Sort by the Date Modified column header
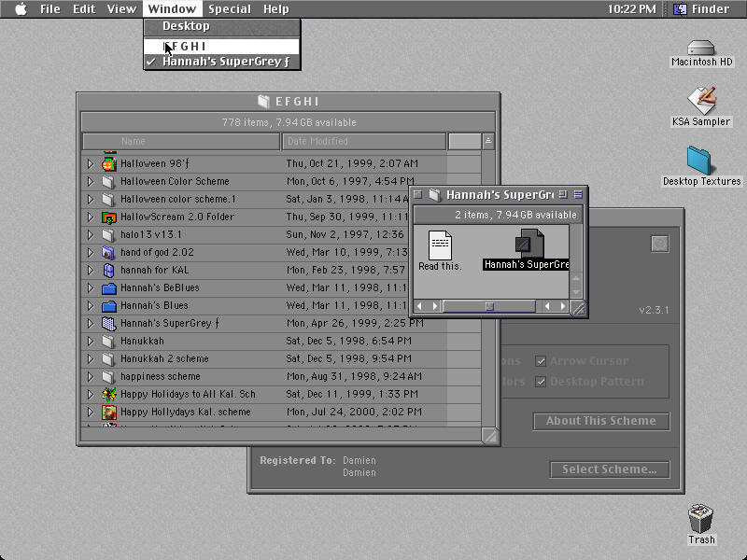This screenshot has height=560, width=747. (364, 142)
